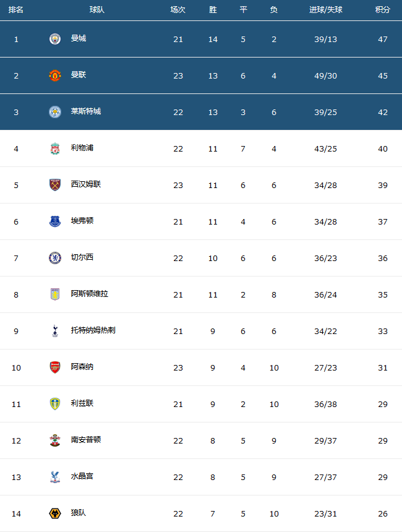Click the 水晶宫 team name
The width and height of the screenshot is (402, 532).
tap(82, 476)
